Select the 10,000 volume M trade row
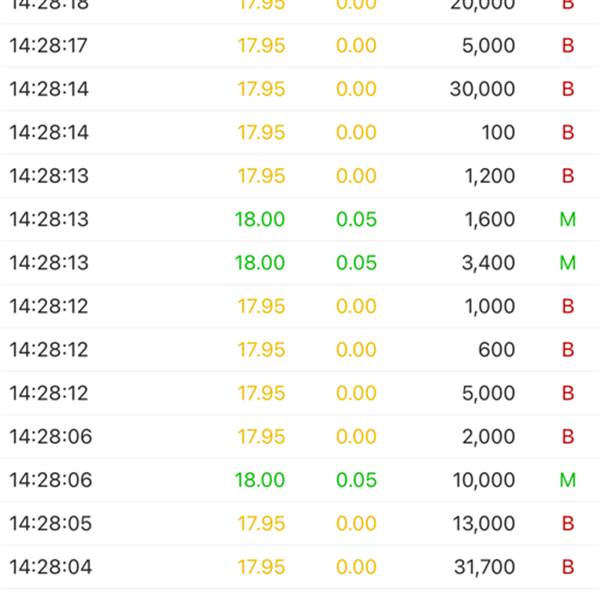The image size is (600, 600). pyautogui.click(x=300, y=480)
